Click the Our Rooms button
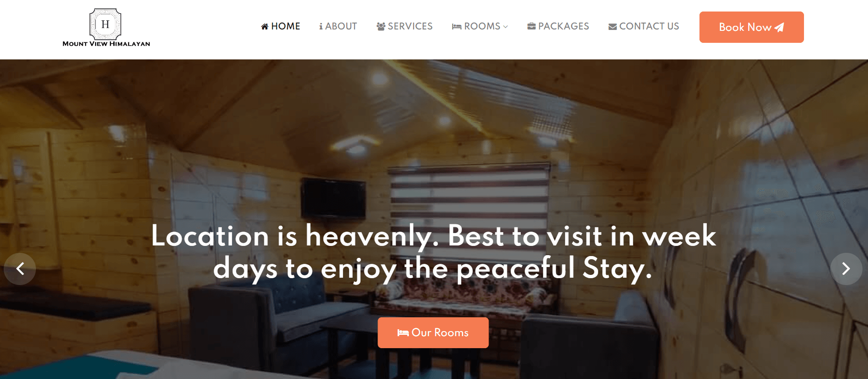The width and height of the screenshot is (868, 379). click(433, 332)
